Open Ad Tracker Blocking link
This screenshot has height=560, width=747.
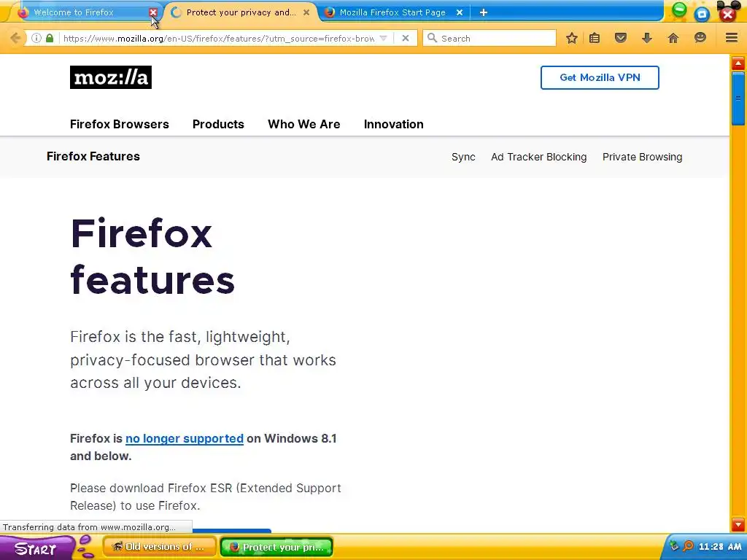tap(539, 157)
